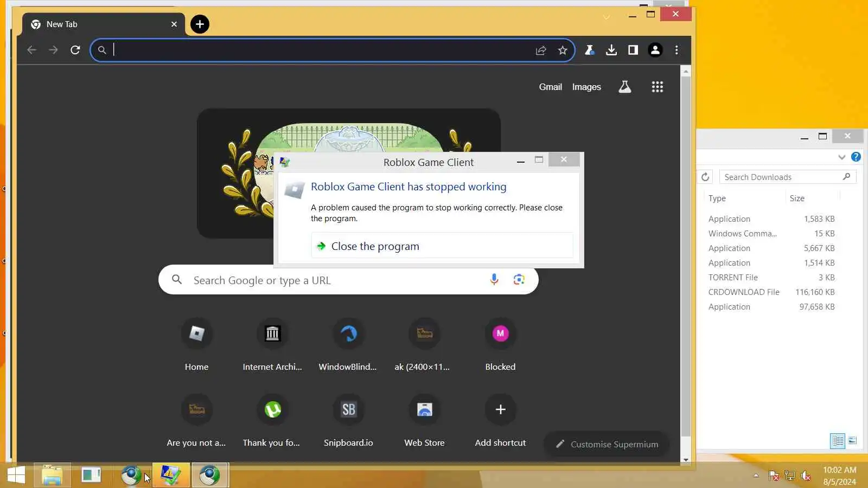Screen dimensions: 868x488
Task: Show hidden system tray icons
Action: [x=756, y=476]
